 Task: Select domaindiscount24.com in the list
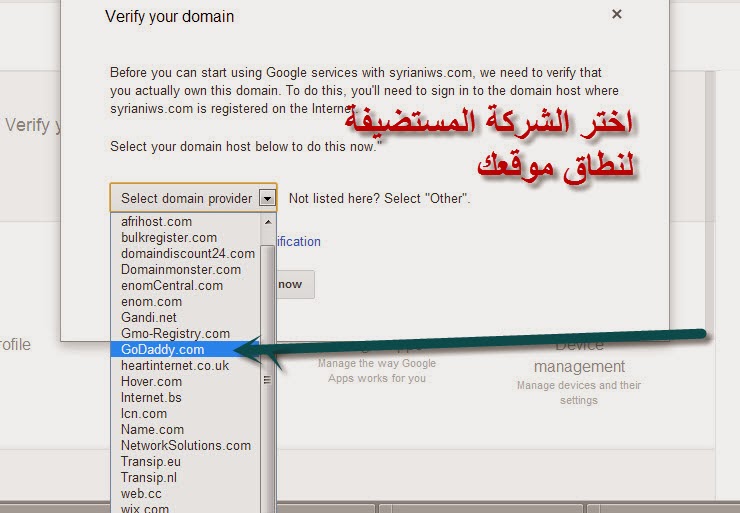tap(185, 253)
